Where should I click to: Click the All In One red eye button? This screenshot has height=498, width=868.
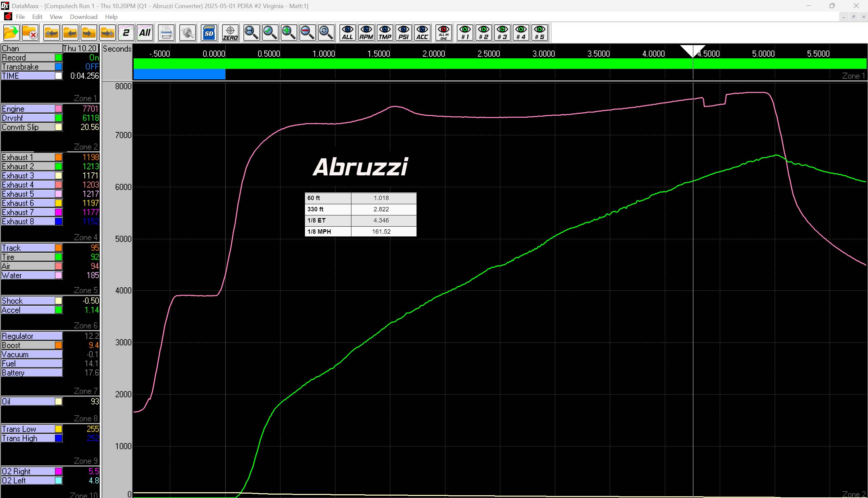coord(444,33)
